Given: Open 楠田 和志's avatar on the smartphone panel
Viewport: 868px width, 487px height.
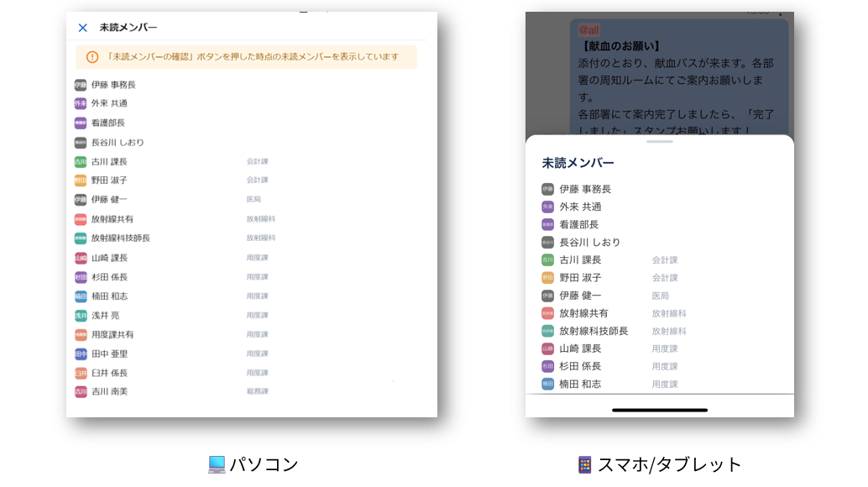Looking at the screenshot, I should click(546, 384).
